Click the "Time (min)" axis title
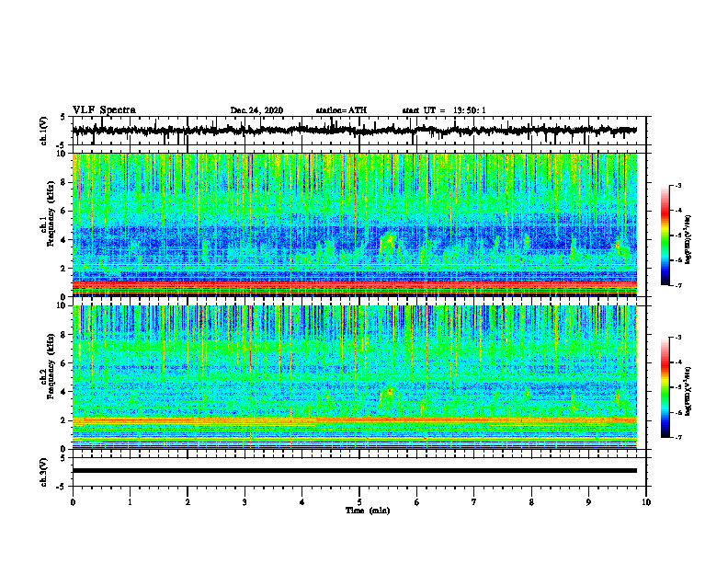728x563 pixels. click(x=368, y=511)
